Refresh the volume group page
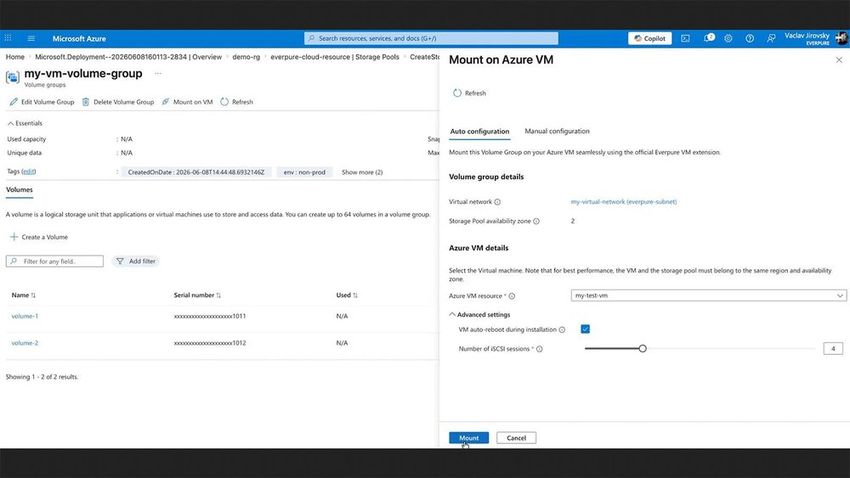 pyautogui.click(x=237, y=102)
